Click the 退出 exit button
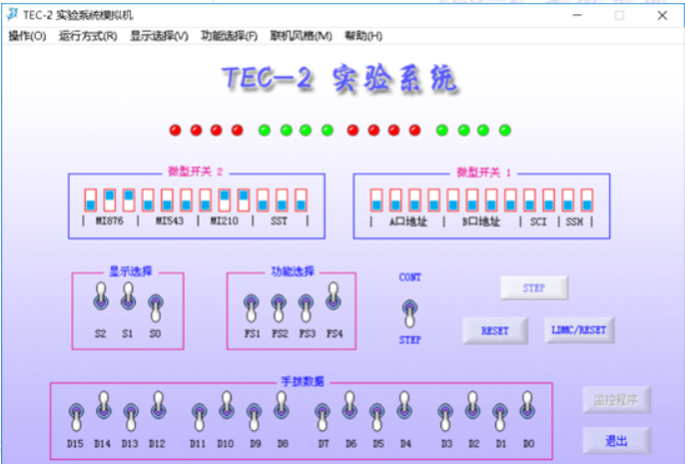 [616, 441]
